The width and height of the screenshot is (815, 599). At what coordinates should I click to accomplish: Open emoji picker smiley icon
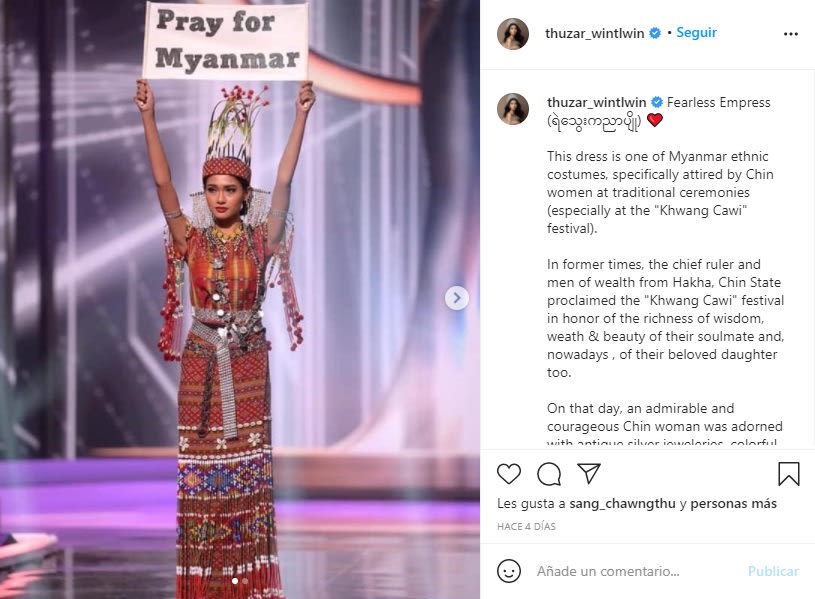pyautogui.click(x=509, y=571)
